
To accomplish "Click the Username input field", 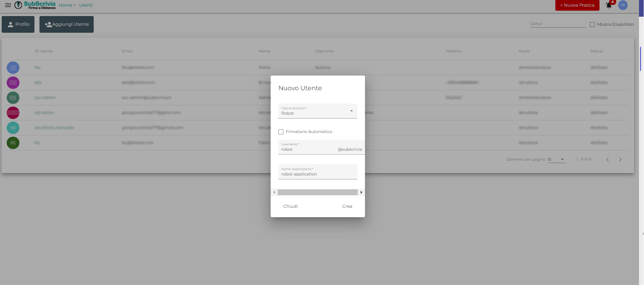I will 308,149.
